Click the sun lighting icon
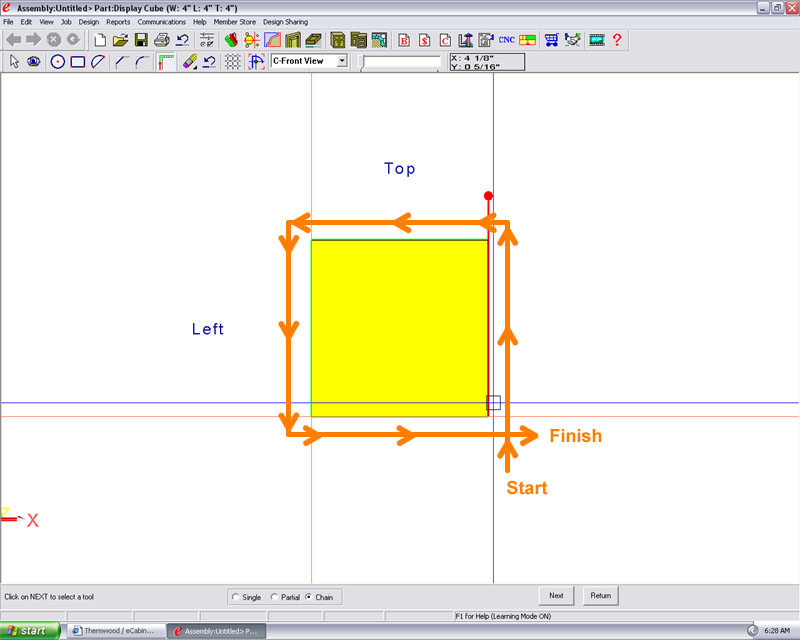The image size is (800, 640). coord(252,40)
